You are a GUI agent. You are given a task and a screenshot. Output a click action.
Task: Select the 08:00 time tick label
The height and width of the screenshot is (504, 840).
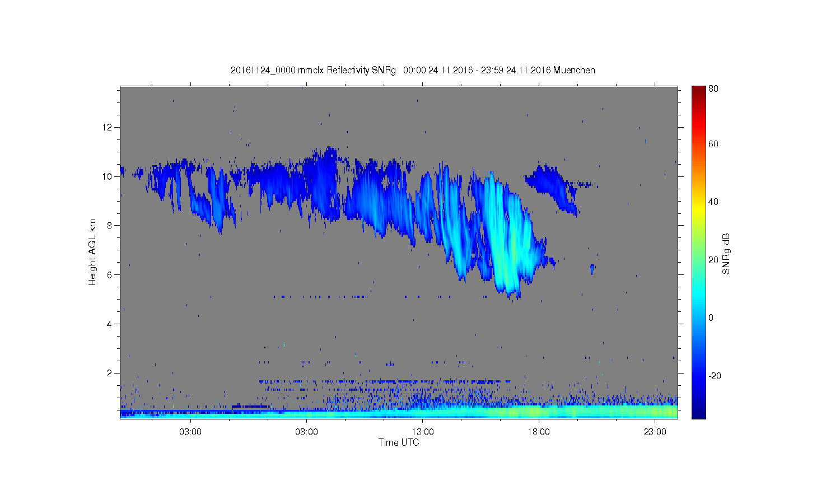(307, 432)
